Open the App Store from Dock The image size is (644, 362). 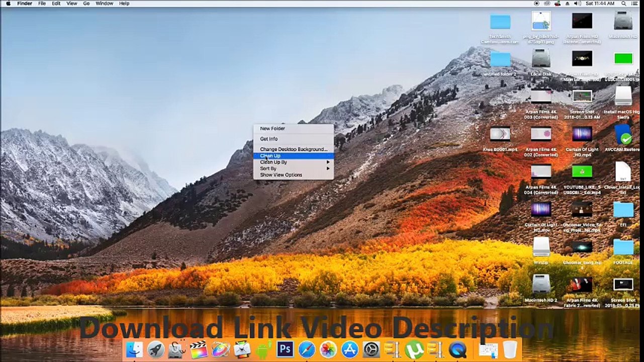click(350, 349)
